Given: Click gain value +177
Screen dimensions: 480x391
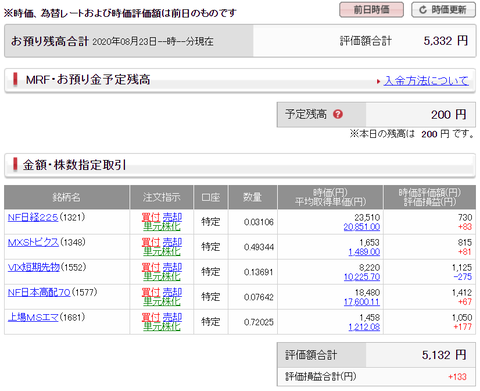Looking at the screenshot, I should coord(463,327).
